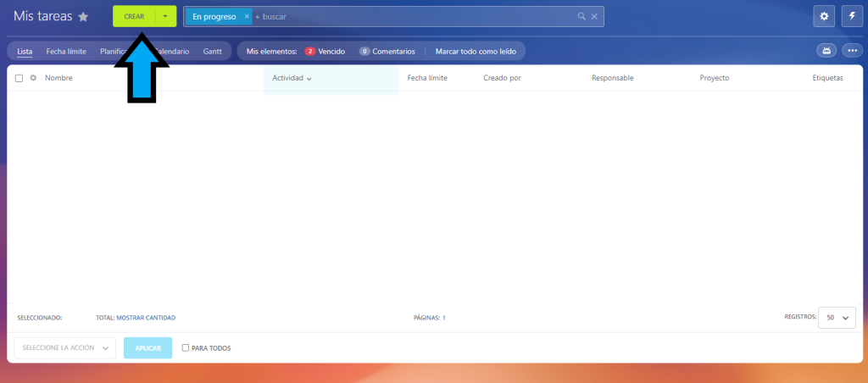The width and height of the screenshot is (868, 383).
Task: Enable the Para todos checkbox
Action: pos(186,347)
